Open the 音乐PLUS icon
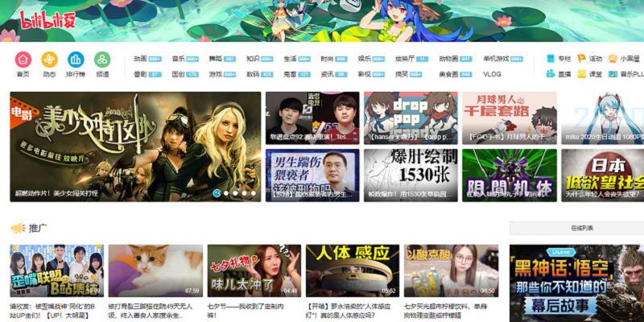The image size is (644, 322). (x=613, y=74)
